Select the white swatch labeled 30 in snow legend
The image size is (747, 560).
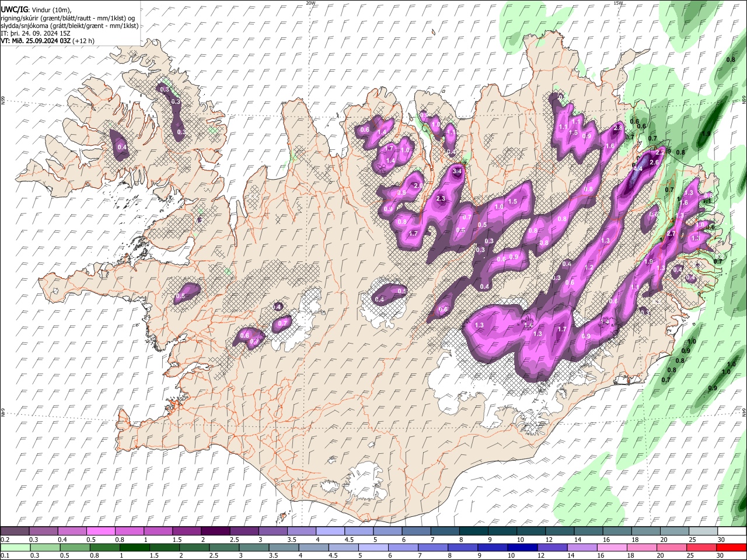(731, 531)
